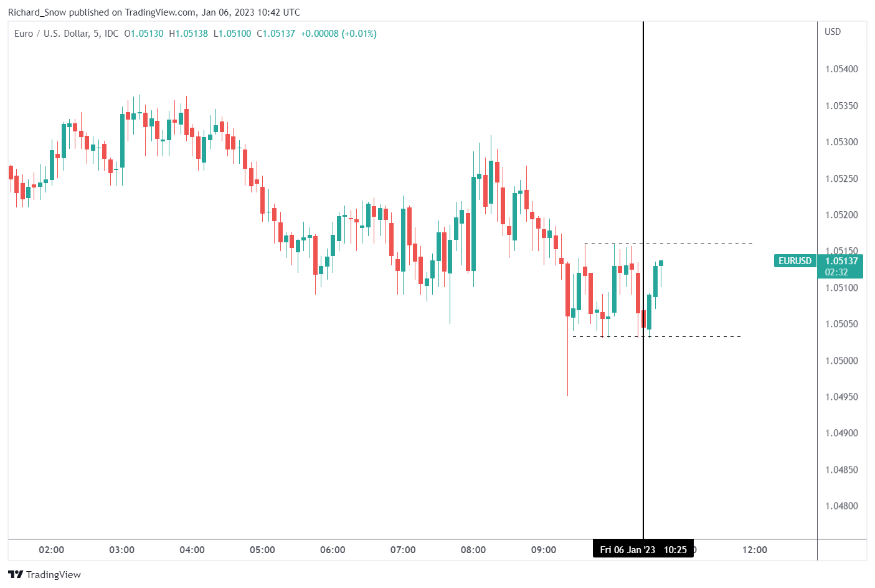Click the 03:00 time axis label
The width and height of the screenshot is (875, 588).
click(121, 550)
